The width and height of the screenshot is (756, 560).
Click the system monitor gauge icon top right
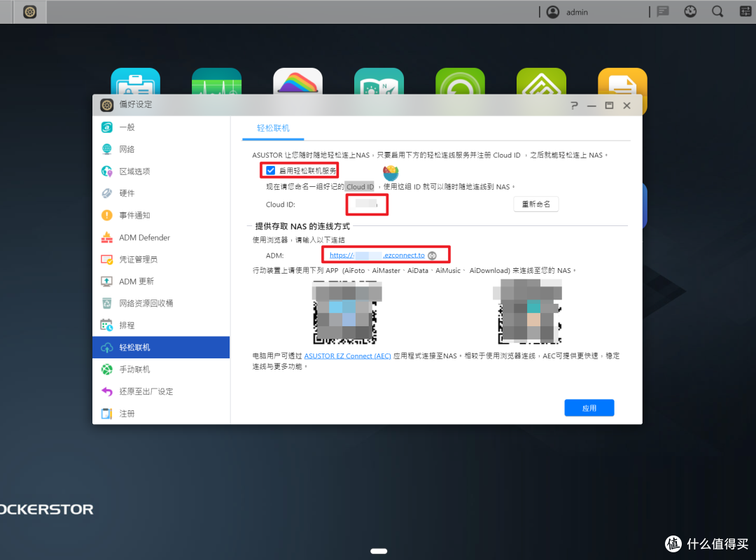(689, 11)
